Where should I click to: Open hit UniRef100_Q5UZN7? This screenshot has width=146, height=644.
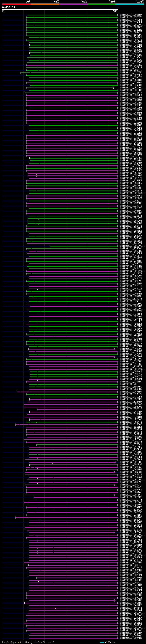click(x=131, y=15)
